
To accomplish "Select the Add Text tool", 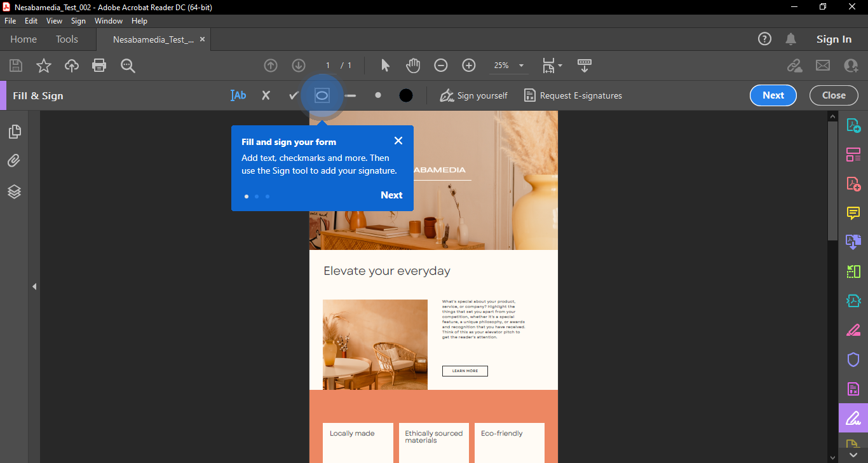I will coord(238,95).
